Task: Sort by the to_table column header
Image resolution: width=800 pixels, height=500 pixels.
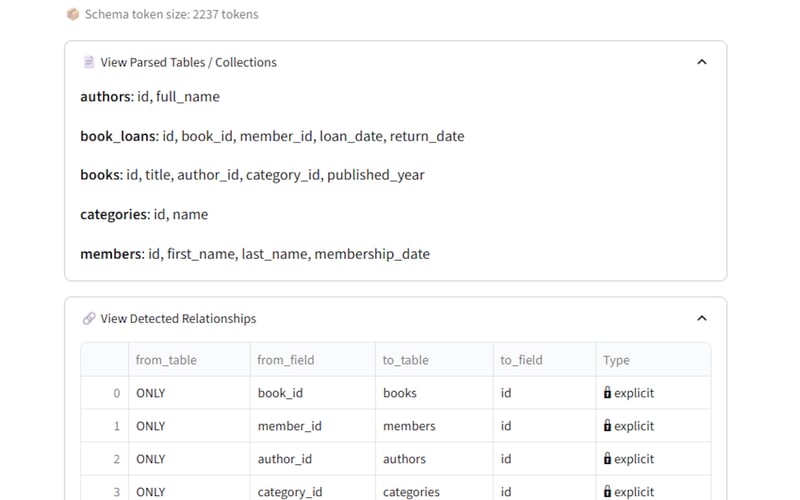Action: [x=434, y=360]
